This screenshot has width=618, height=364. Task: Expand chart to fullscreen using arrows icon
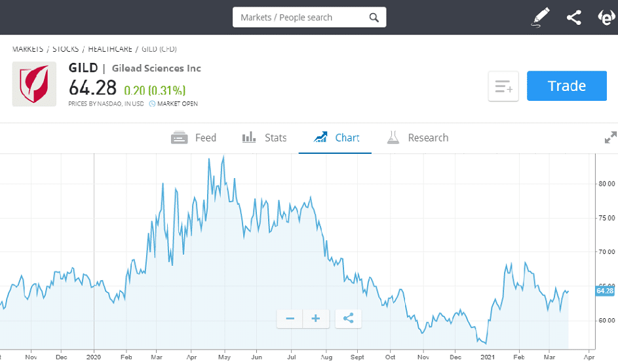click(x=611, y=137)
